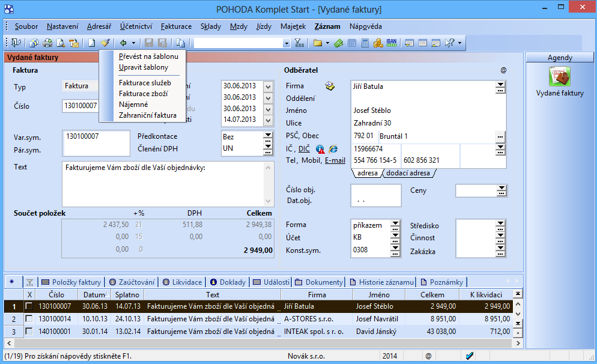The width and height of the screenshot is (597, 364).
Task: Click the DIČ link label
Action: 304,149
